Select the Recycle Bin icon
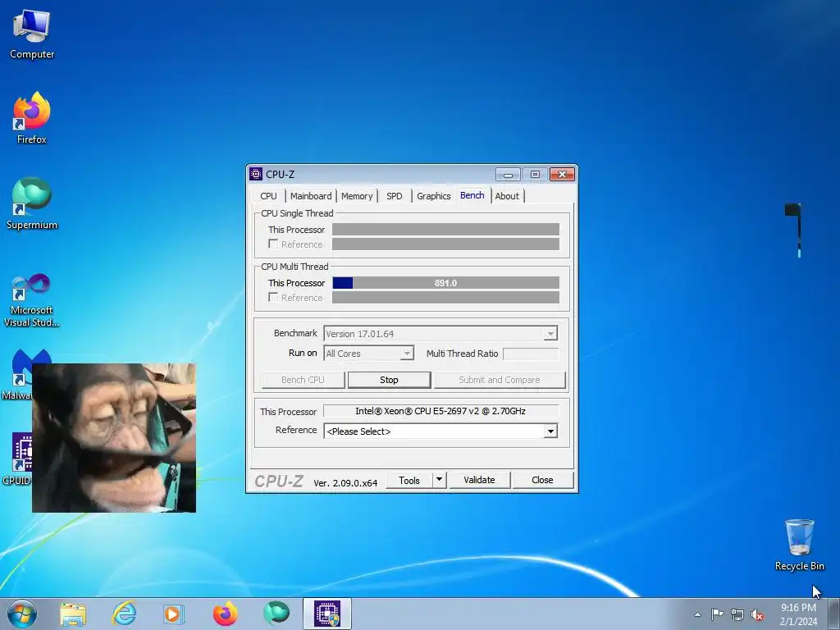 (x=799, y=545)
